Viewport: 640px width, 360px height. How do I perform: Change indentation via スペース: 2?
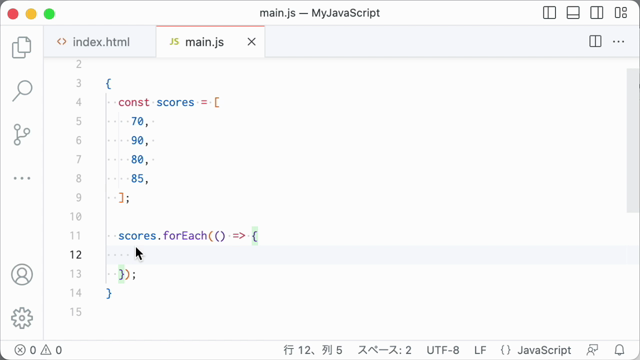coord(384,350)
